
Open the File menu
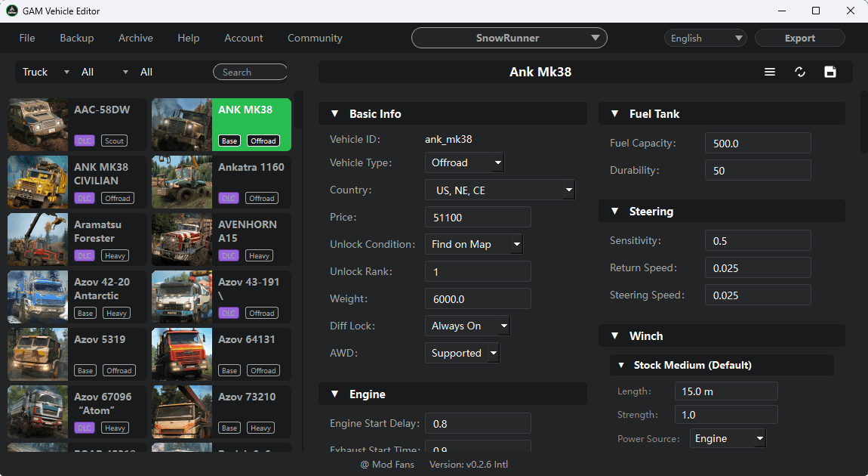(x=27, y=38)
